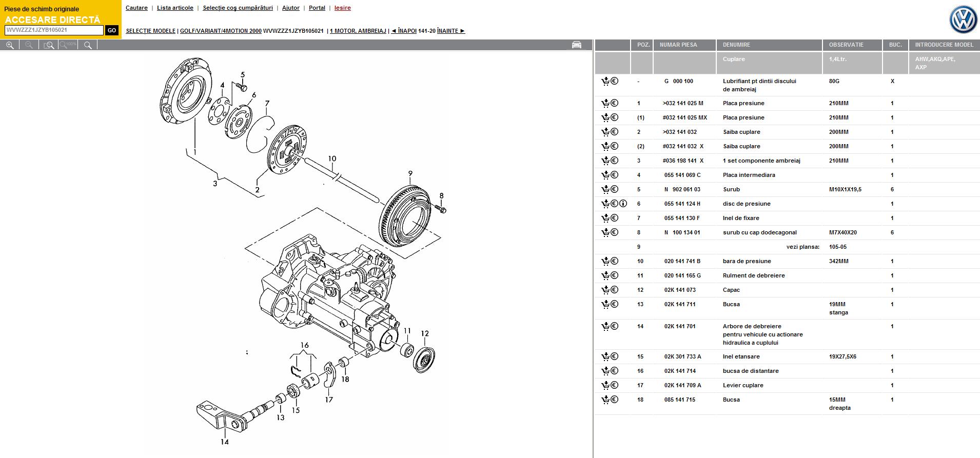Add >032 141 032 Saiba cuplare to cart

[x=605, y=132]
